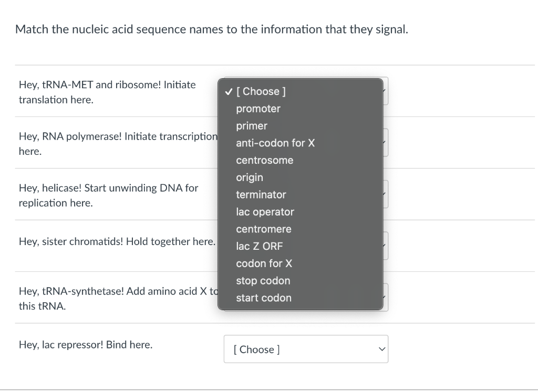The width and height of the screenshot is (538, 392).
Task: Select "start codon" in the dropdown
Action: (300, 298)
